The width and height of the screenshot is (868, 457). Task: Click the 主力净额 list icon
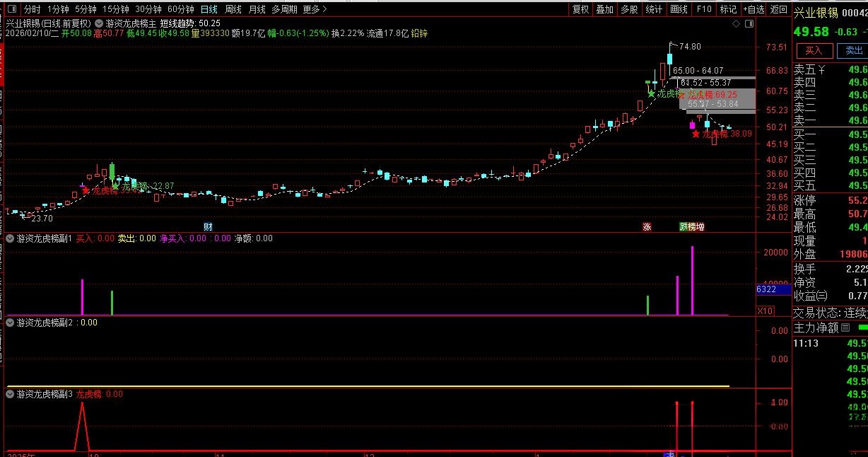[845, 328]
